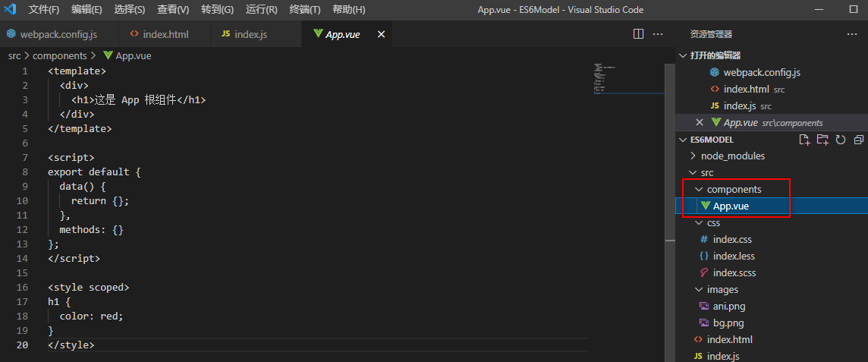Open index.less file
Image resolution: width=868 pixels, height=362 pixels.
point(772,257)
